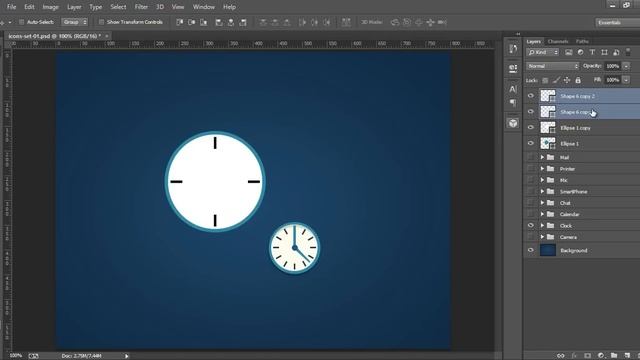Select the Background layer name

(x=573, y=250)
